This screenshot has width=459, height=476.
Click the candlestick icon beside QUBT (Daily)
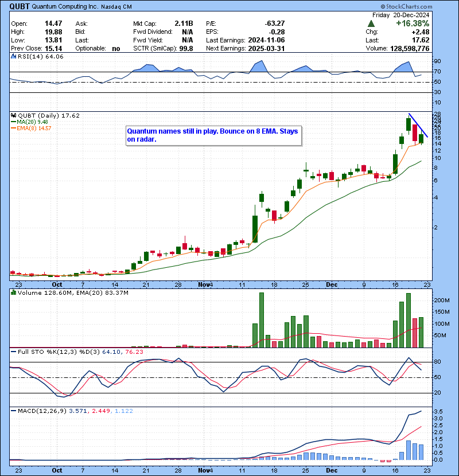(13, 115)
